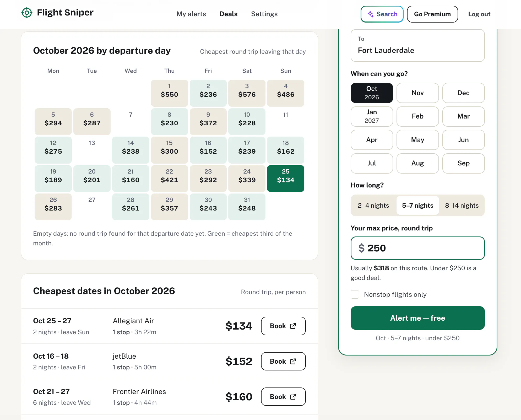The height and width of the screenshot is (420, 521).
Task: Click the sparkle icon in Search button
Action: [371, 14]
